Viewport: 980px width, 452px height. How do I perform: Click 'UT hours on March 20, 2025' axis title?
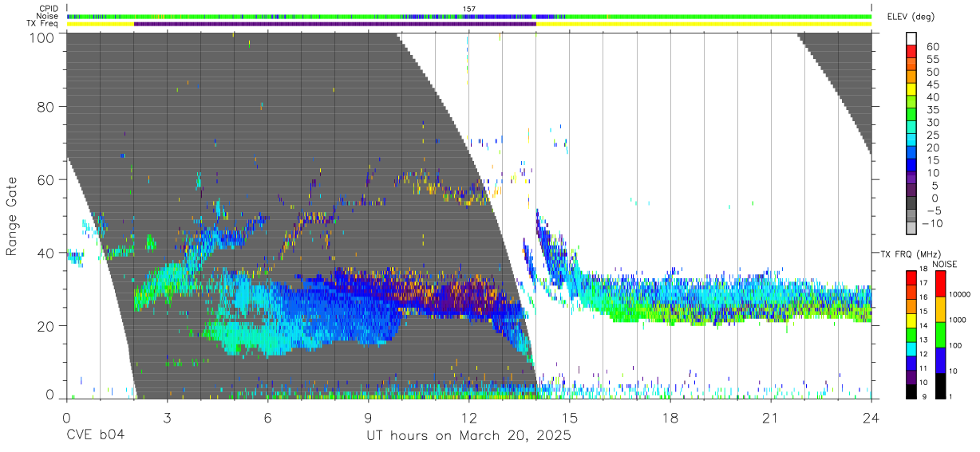pos(469,436)
